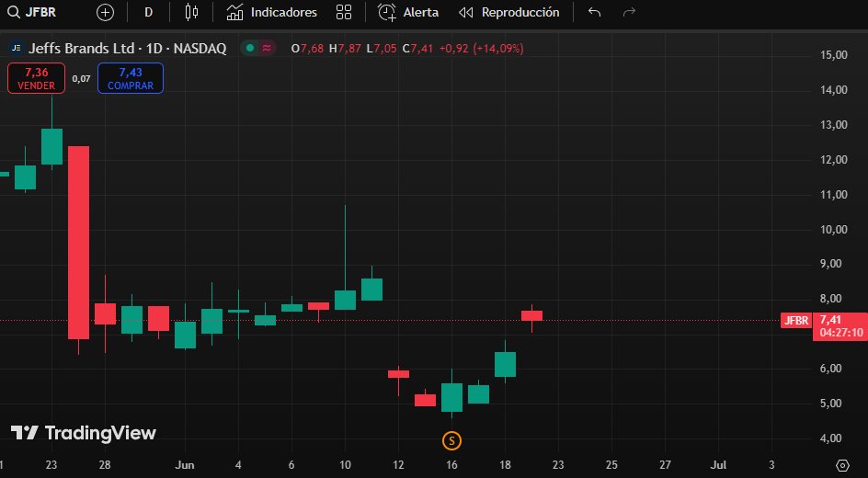
Task: Click the change value +0,92 (+14,09%)
Action: [x=481, y=49]
